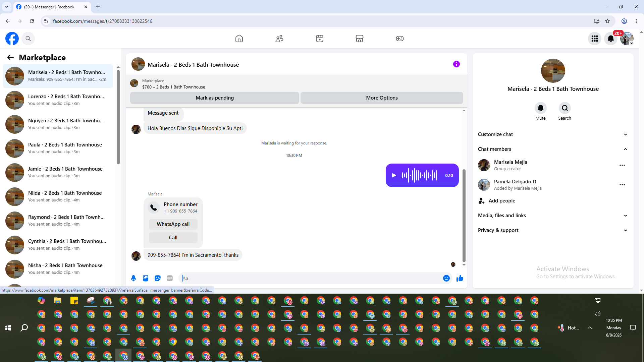The height and width of the screenshot is (362, 644).
Task: Open Raymond's 2 Beds 1 Bath conversation
Action: point(58,221)
